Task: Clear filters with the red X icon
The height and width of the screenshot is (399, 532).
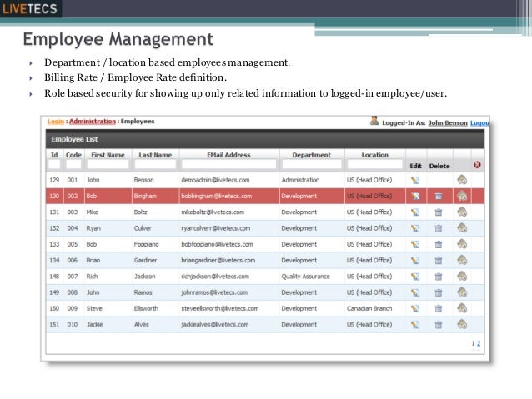Action: [x=477, y=165]
